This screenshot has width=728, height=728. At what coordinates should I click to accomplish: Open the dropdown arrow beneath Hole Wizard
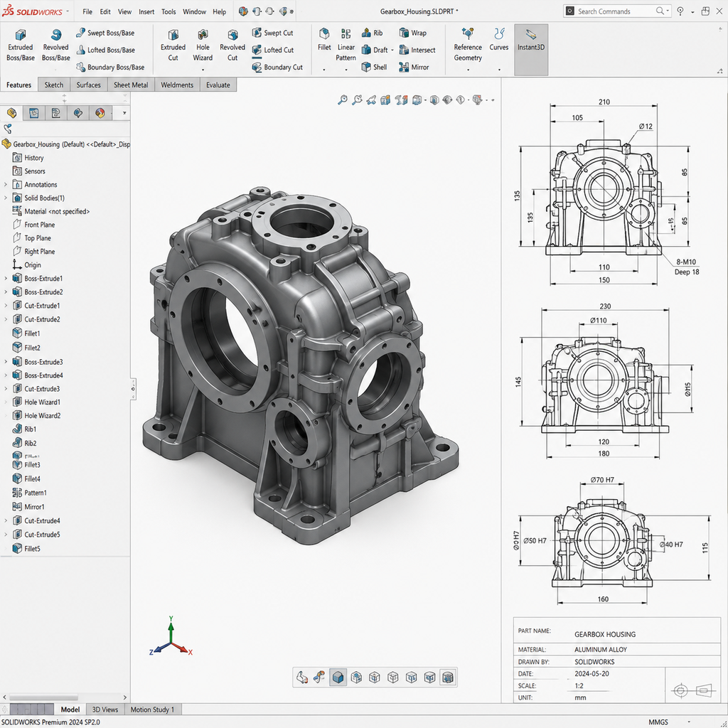click(x=203, y=70)
